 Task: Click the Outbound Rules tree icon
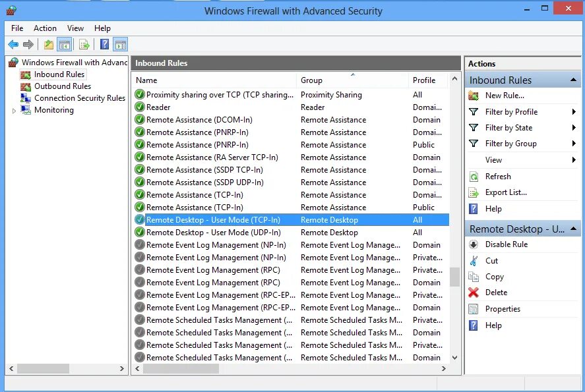tap(26, 86)
